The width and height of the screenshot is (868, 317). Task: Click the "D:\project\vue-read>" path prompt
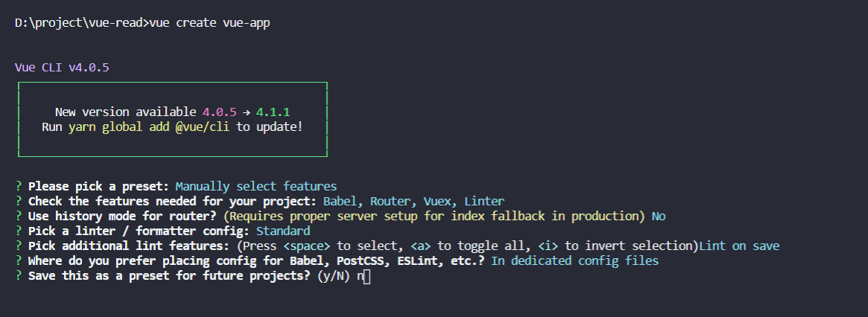pyautogui.click(x=82, y=23)
